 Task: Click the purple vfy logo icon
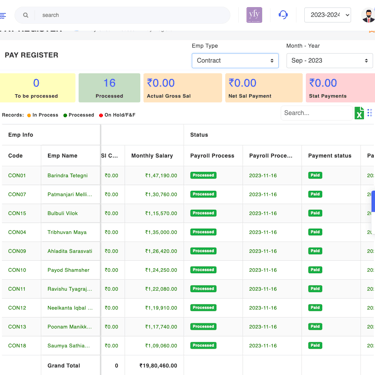254,15
